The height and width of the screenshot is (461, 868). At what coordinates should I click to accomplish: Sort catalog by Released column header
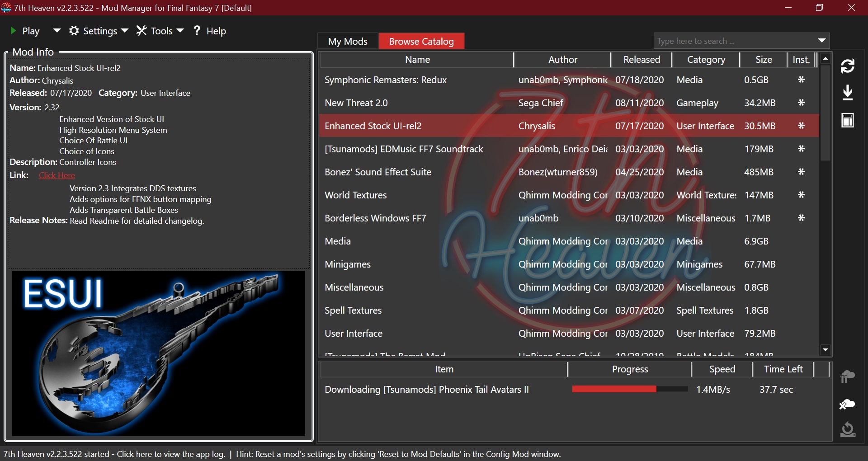pyautogui.click(x=642, y=60)
